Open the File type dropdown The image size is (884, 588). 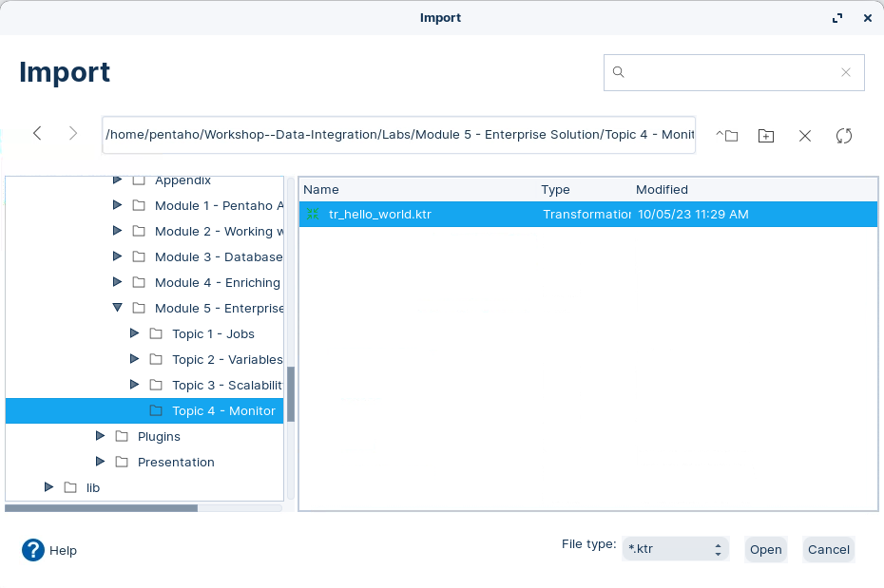[675, 549]
